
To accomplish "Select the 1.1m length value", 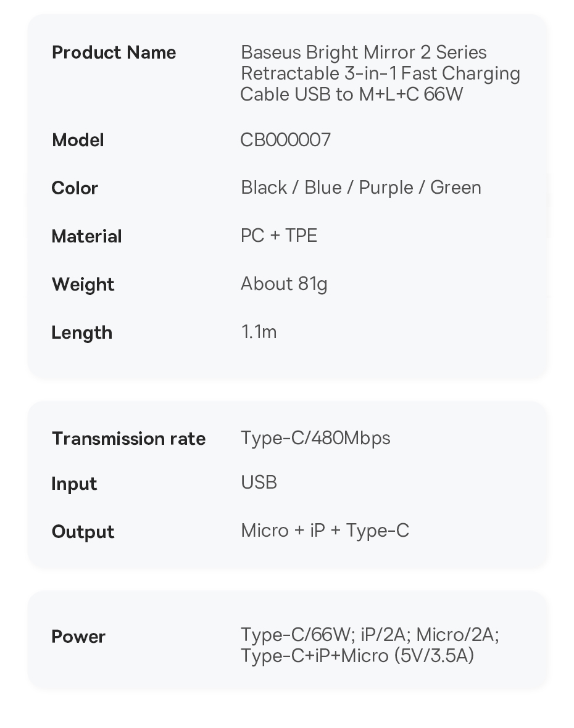I will click(259, 332).
